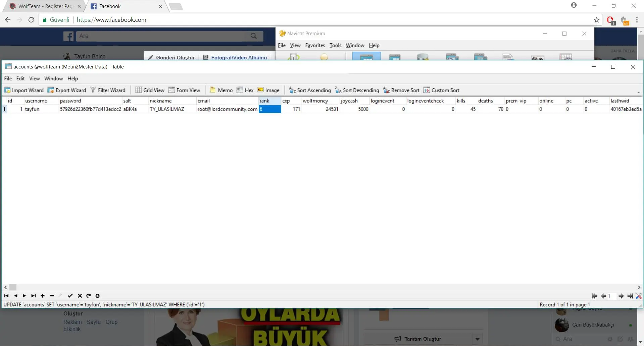Apply changes with the checkmark button
This screenshot has height=346, width=644.
click(70, 296)
